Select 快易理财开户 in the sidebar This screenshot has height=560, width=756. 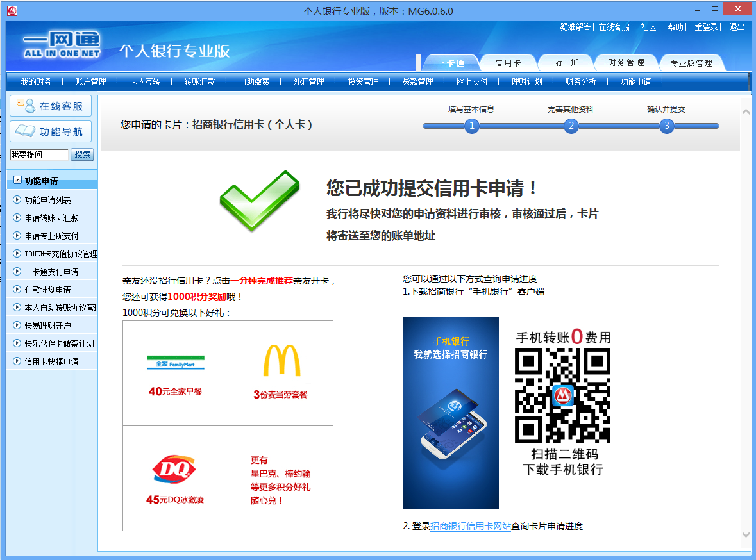point(47,325)
